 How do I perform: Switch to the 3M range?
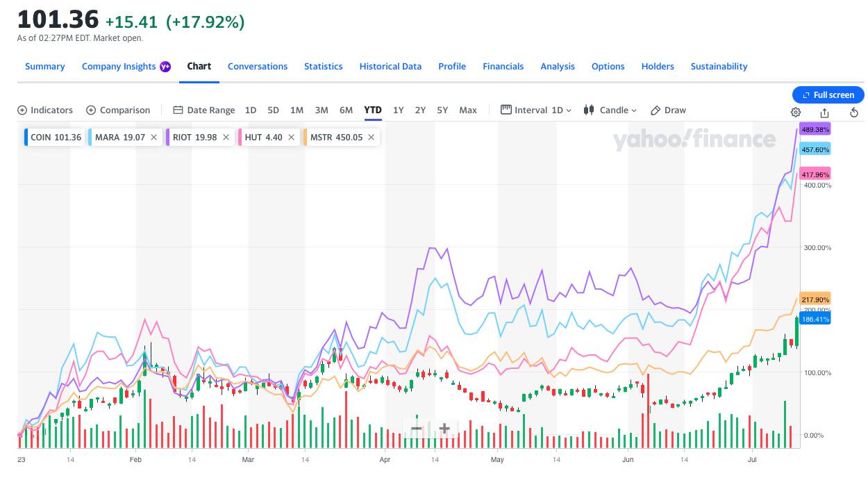[322, 110]
